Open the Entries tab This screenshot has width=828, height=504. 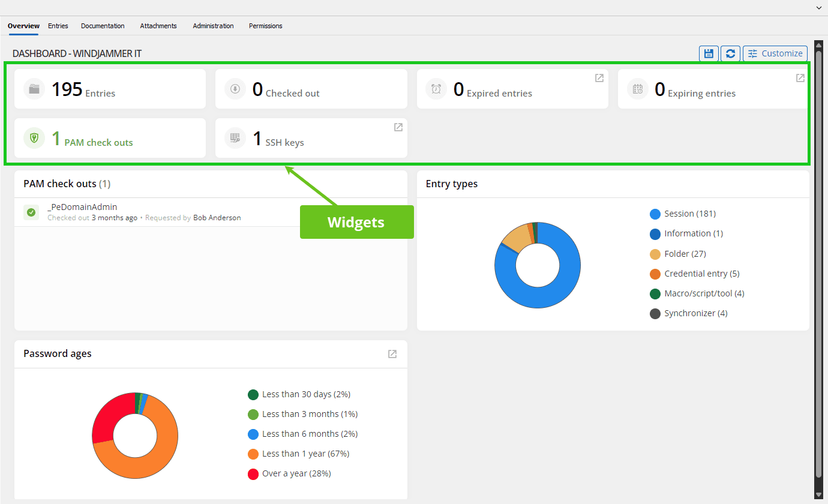pyautogui.click(x=58, y=26)
